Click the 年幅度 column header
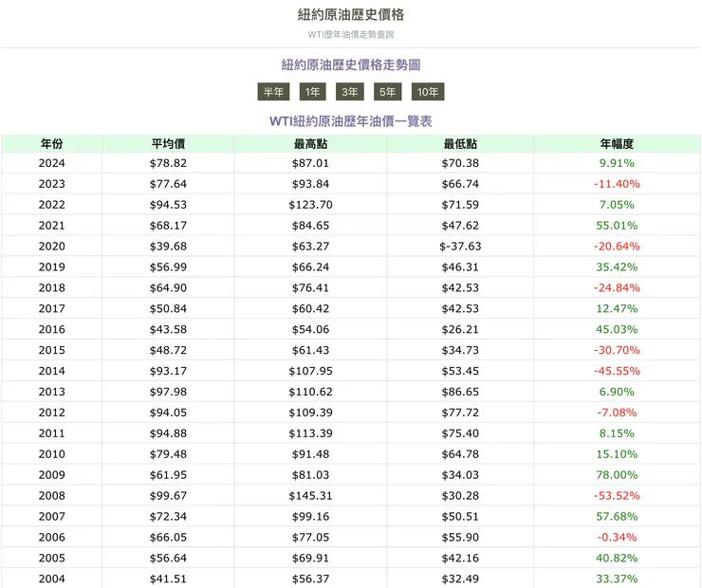This screenshot has width=702, height=588. [x=617, y=144]
